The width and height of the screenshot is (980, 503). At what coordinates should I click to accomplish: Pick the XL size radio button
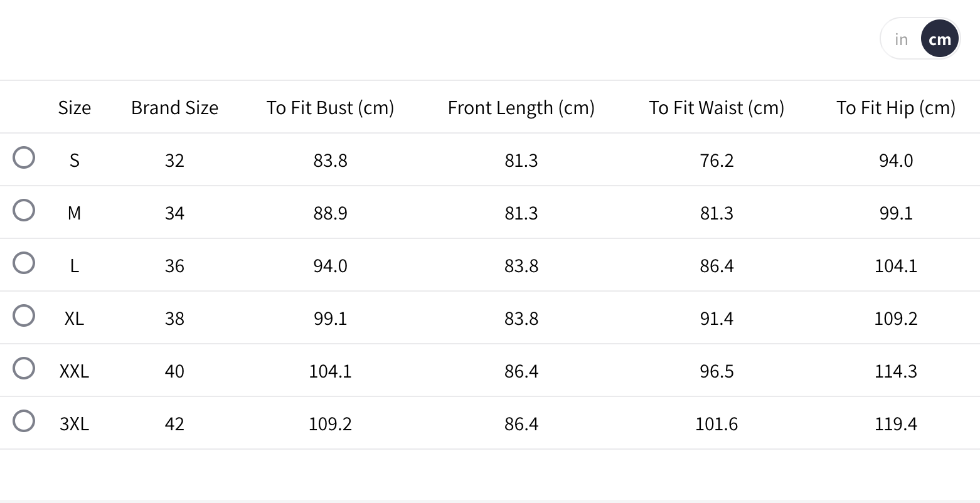24,315
